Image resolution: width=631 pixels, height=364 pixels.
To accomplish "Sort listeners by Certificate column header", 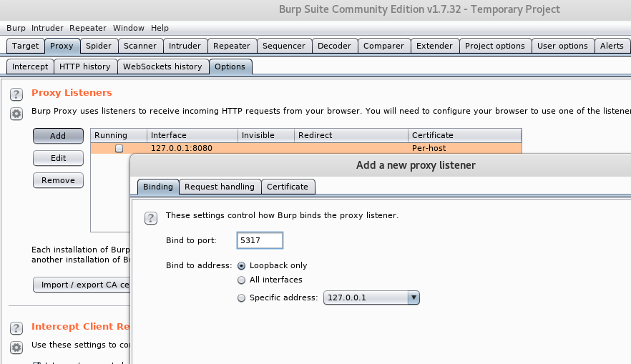I will coord(465,136).
